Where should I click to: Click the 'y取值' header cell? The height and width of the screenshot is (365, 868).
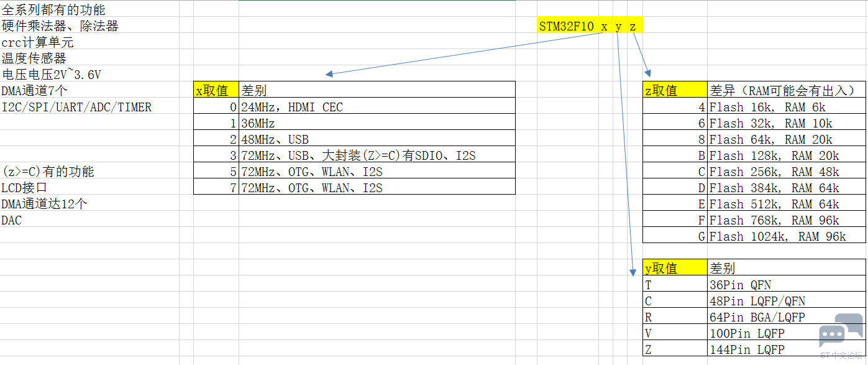pyautogui.click(x=675, y=268)
